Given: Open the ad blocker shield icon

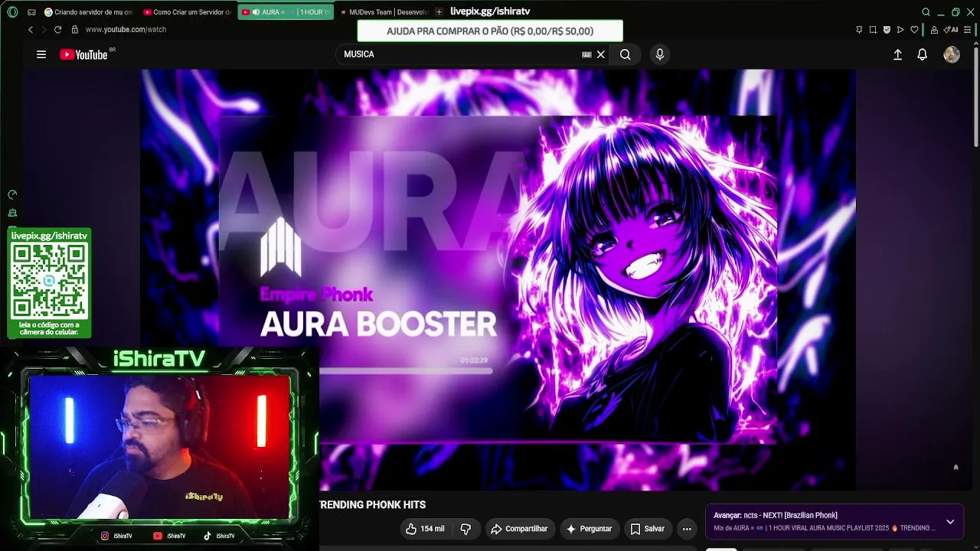Looking at the screenshot, I should (x=887, y=30).
